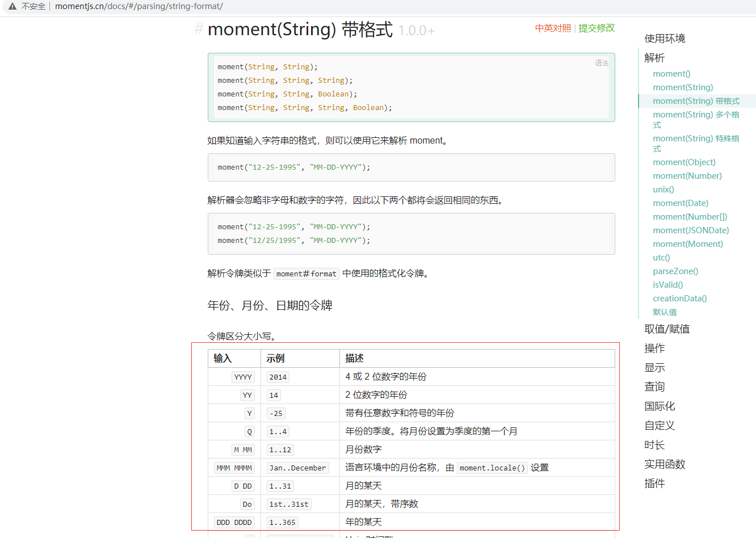Screen dimensions: 756x538
Task: Expand the 查询 sidebar section
Action: pos(654,387)
